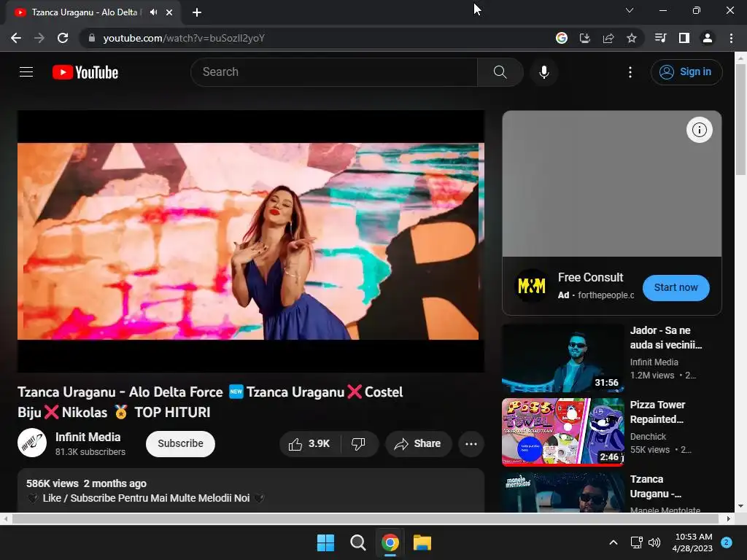Reload the YouTube page
This screenshot has height=560, width=747.
(63, 38)
